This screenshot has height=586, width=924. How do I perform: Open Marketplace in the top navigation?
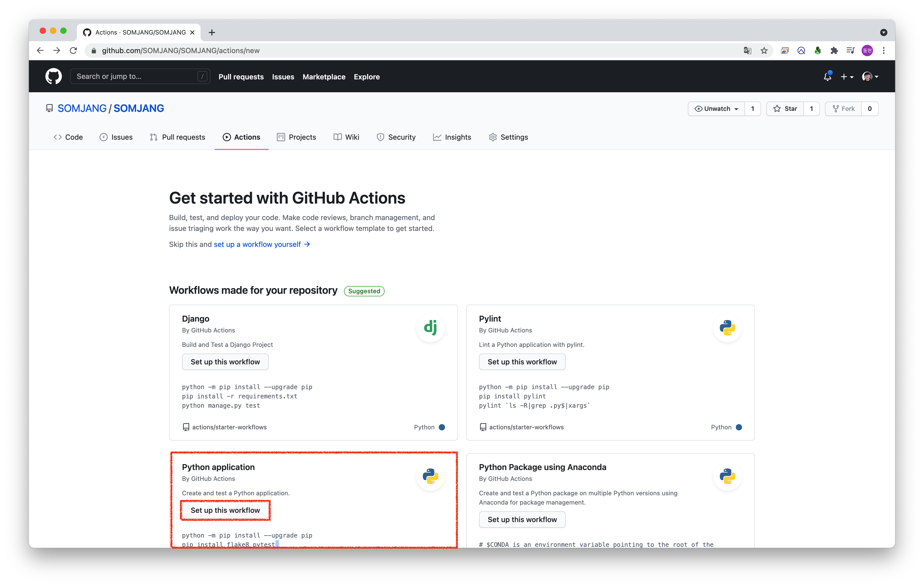pos(324,77)
